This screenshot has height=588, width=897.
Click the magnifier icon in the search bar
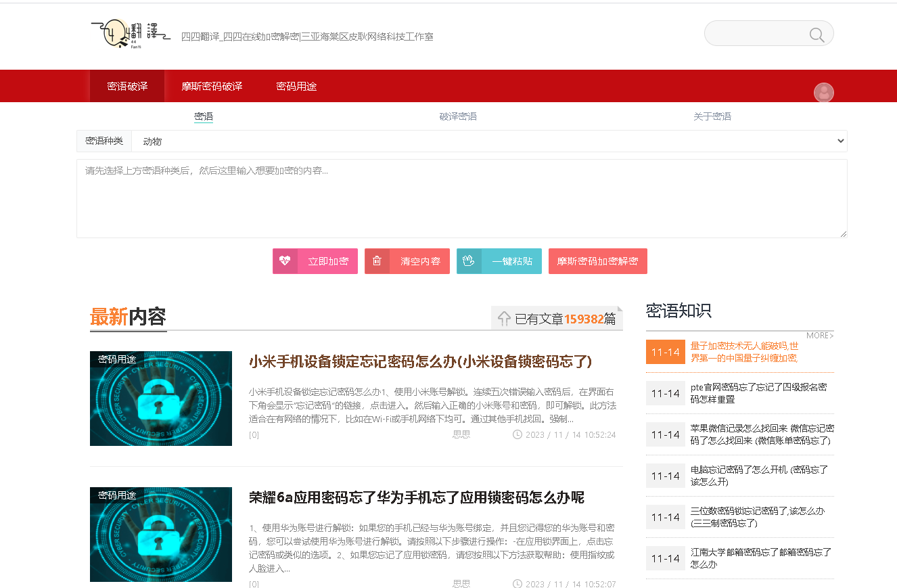click(x=816, y=33)
